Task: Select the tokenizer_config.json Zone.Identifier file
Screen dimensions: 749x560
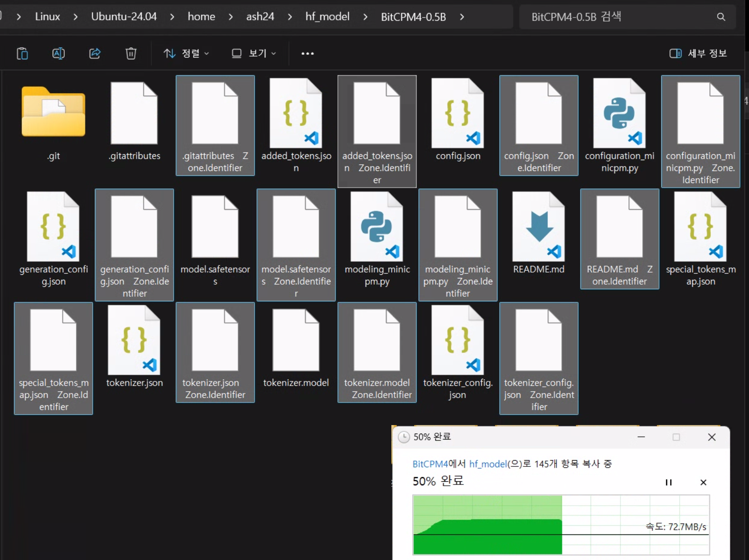Action: tap(539, 358)
